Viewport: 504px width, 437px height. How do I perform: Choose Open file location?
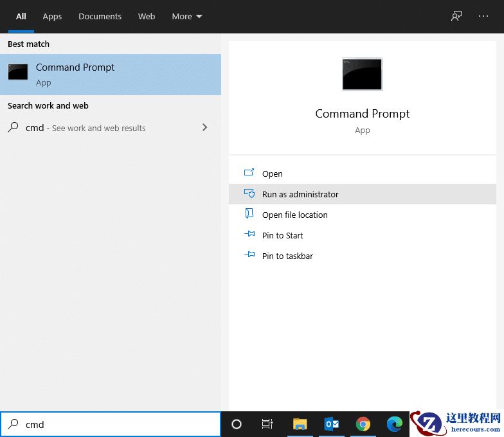click(294, 215)
